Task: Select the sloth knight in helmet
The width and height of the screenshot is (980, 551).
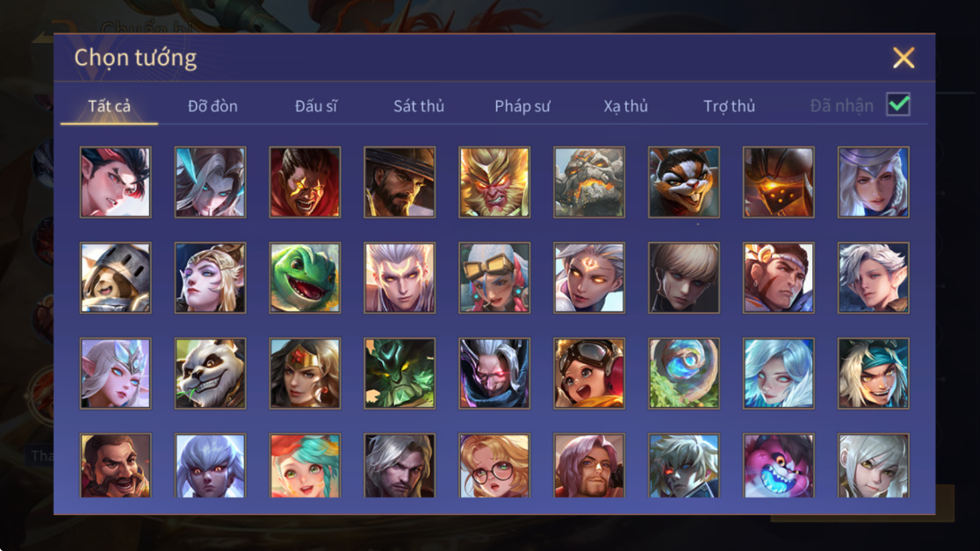Action: coord(116,277)
